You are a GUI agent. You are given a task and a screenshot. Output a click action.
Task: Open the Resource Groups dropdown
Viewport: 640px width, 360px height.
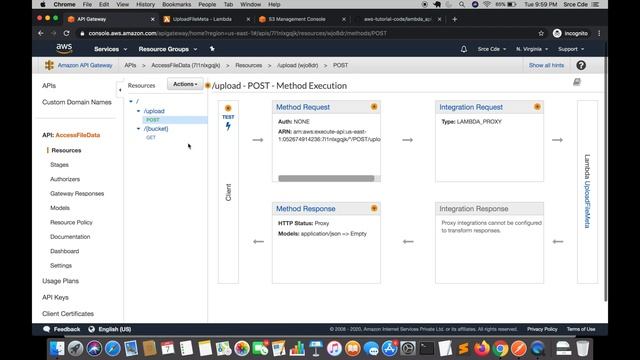168,49
